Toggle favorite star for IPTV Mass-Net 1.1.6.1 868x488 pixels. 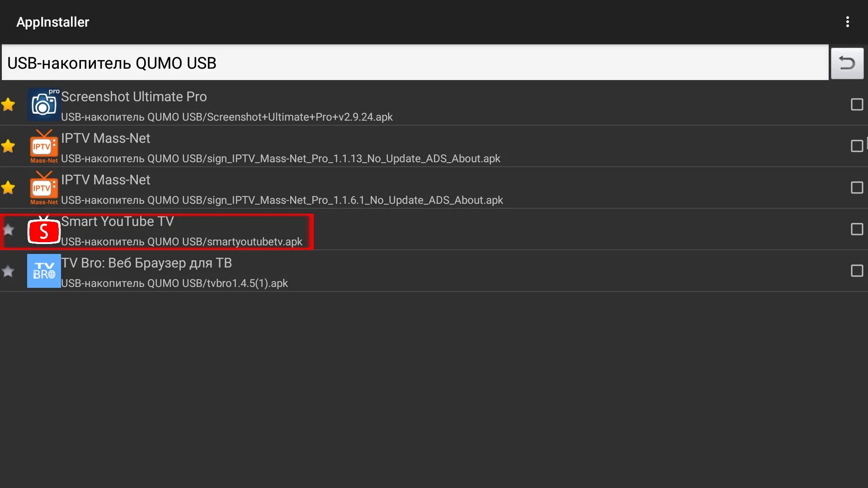pyautogui.click(x=8, y=188)
